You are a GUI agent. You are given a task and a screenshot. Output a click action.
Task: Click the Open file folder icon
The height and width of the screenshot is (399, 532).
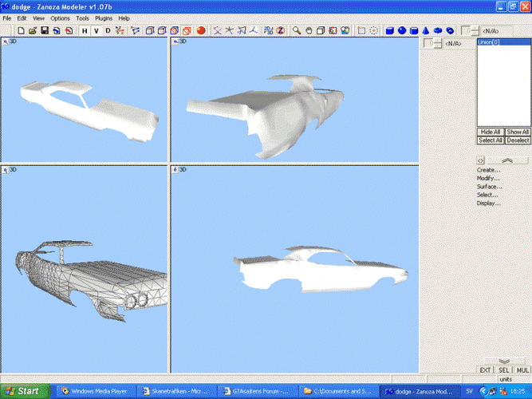33,30
